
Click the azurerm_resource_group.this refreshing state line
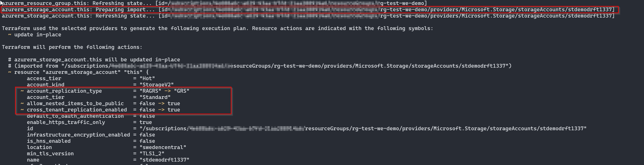[215, 3]
